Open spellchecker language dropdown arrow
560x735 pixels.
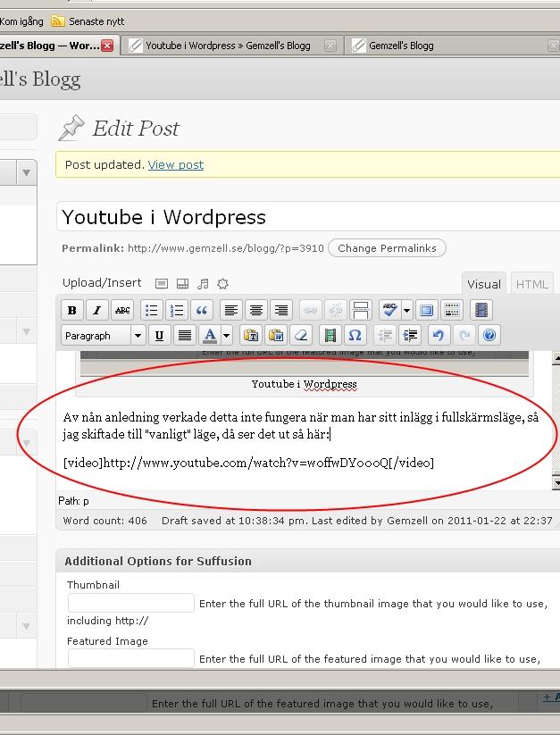(x=406, y=310)
